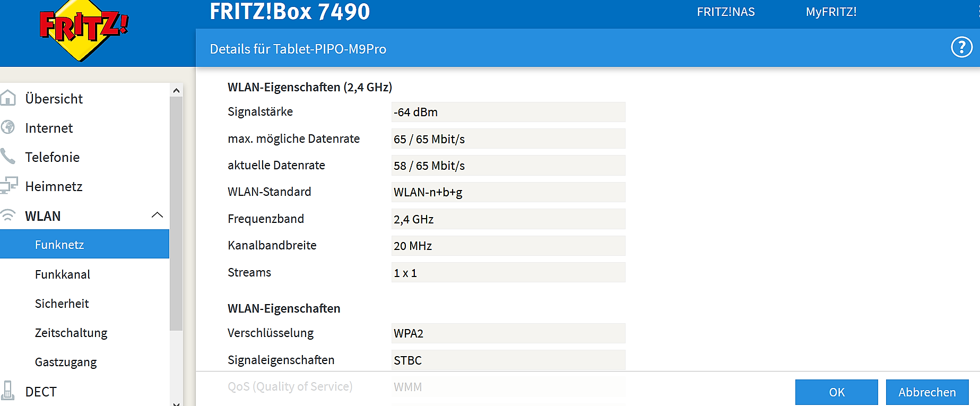
Task: Click the QoS field showing WMM
Action: pos(508,387)
